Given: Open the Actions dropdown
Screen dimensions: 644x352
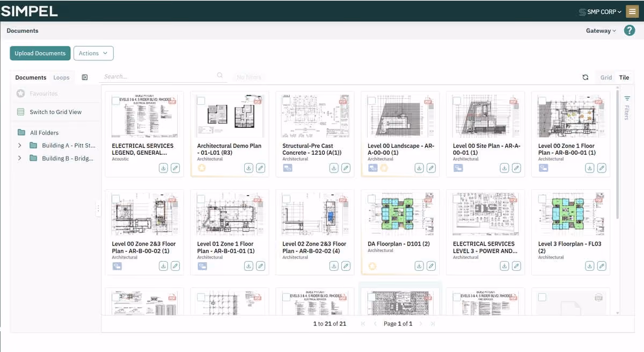Looking at the screenshot, I should (x=93, y=53).
